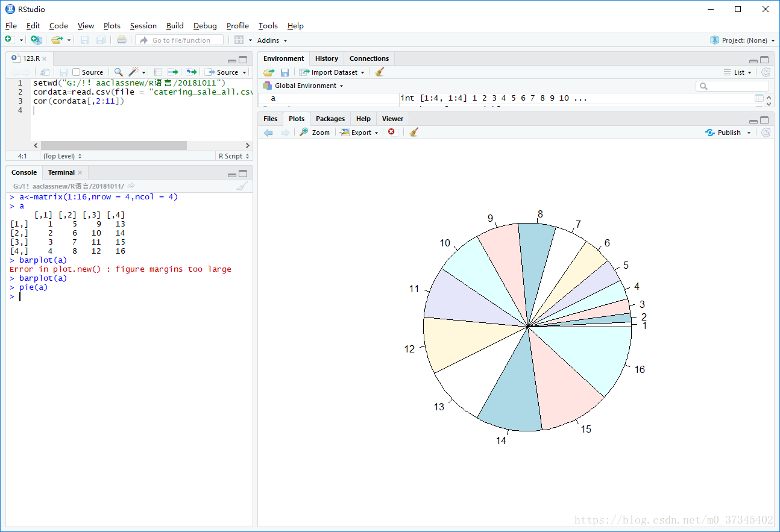This screenshot has height=532, width=780.
Task: Click the save workspace disk icon in Environment
Action: coord(285,72)
